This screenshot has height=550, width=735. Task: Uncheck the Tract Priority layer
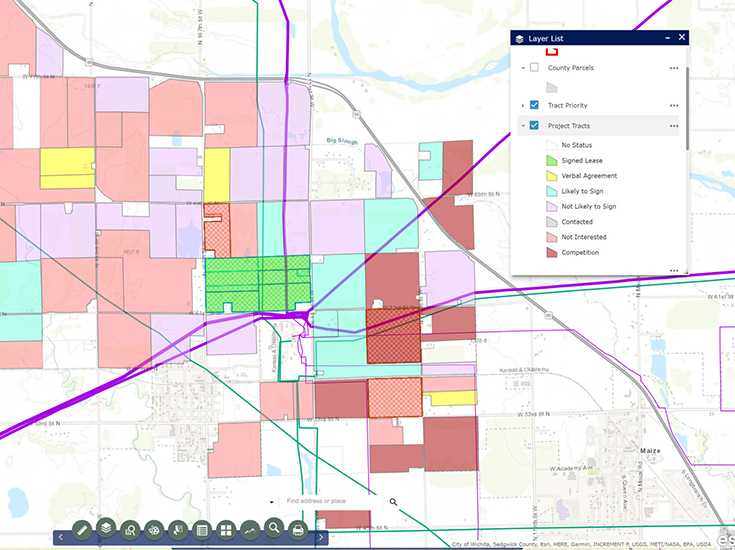(534, 105)
